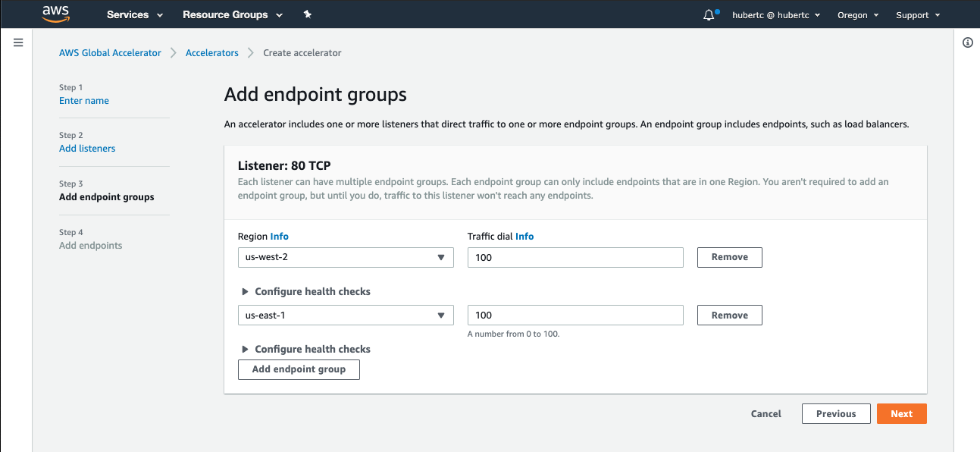Focus the traffic dial field for us-west-2
980x452 pixels.
tap(575, 257)
